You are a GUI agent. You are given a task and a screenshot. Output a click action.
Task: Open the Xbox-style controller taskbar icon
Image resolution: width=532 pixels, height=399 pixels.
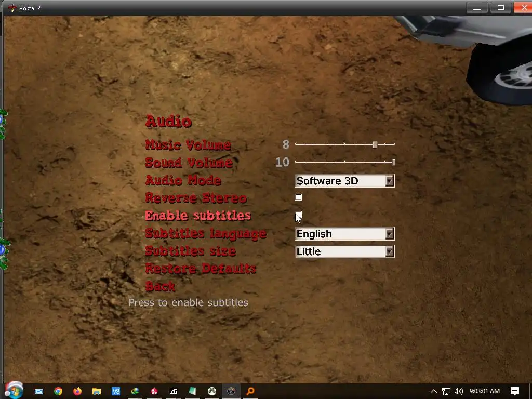[212, 391]
